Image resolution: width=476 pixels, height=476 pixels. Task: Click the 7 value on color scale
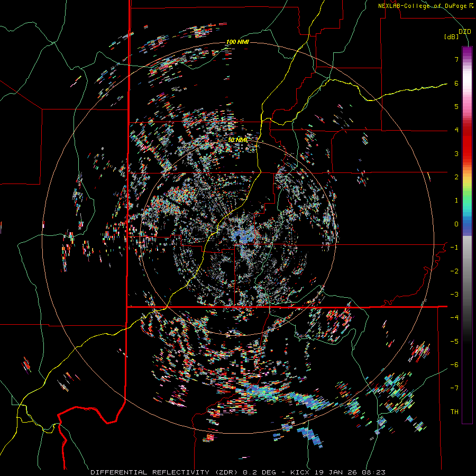(x=456, y=59)
